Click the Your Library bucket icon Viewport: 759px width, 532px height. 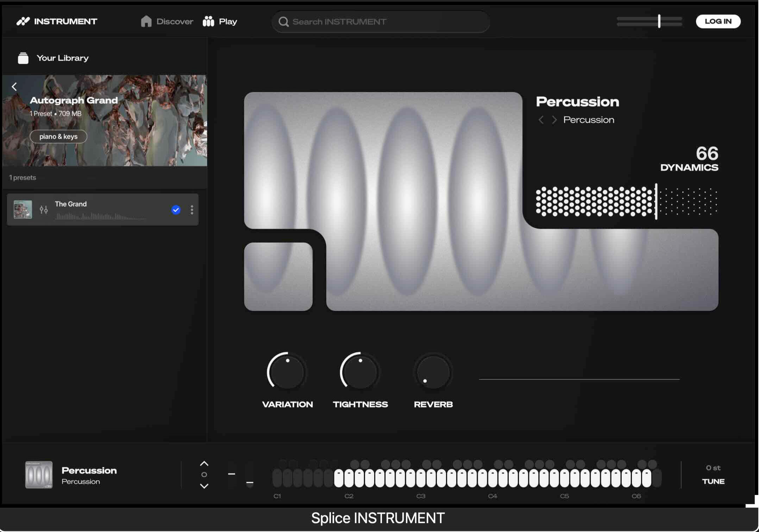click(x=23, y=58)
